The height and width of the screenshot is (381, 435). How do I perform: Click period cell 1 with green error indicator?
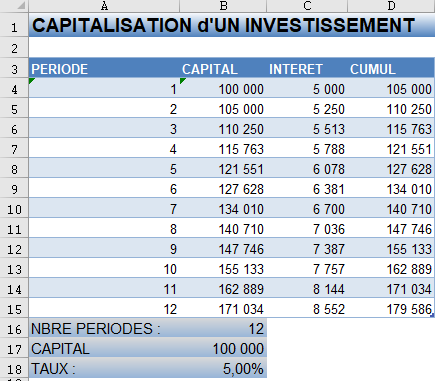(104, 89)
